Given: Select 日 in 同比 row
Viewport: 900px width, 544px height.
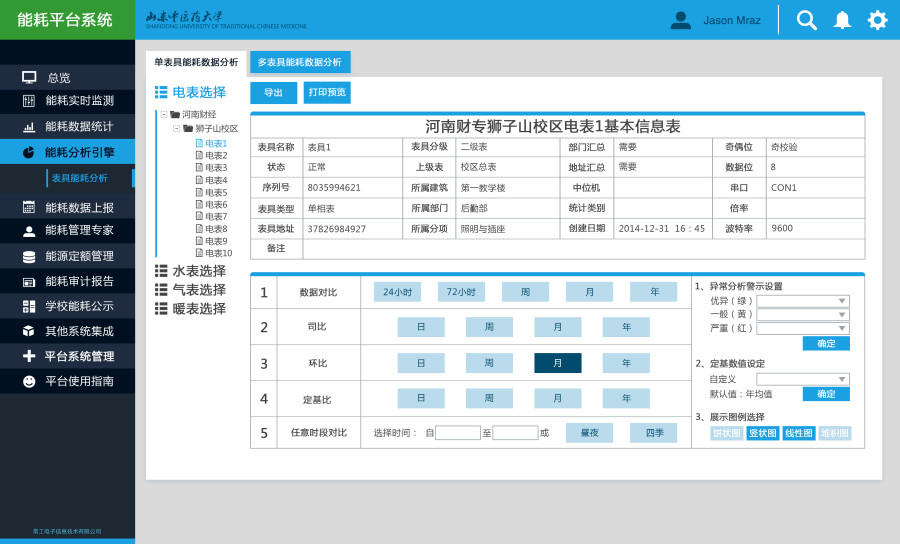Looking at the screenshot, I should point(421,327).
